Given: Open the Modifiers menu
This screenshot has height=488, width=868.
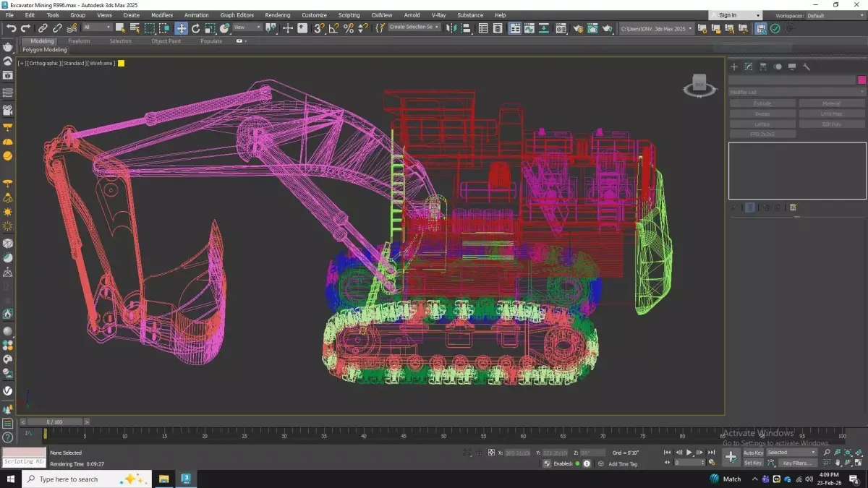Looking at the screenshot, I should click(x=162, y=15).
